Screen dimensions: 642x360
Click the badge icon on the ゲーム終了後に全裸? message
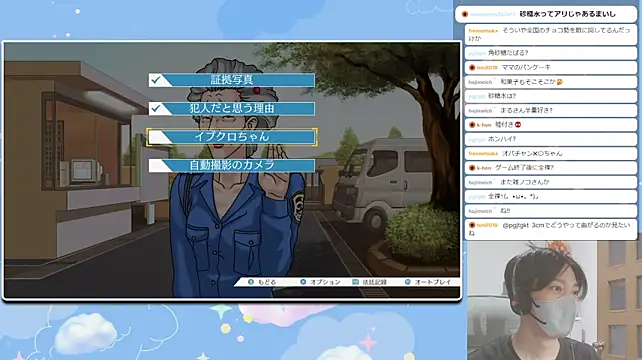(x=472, y=168)
